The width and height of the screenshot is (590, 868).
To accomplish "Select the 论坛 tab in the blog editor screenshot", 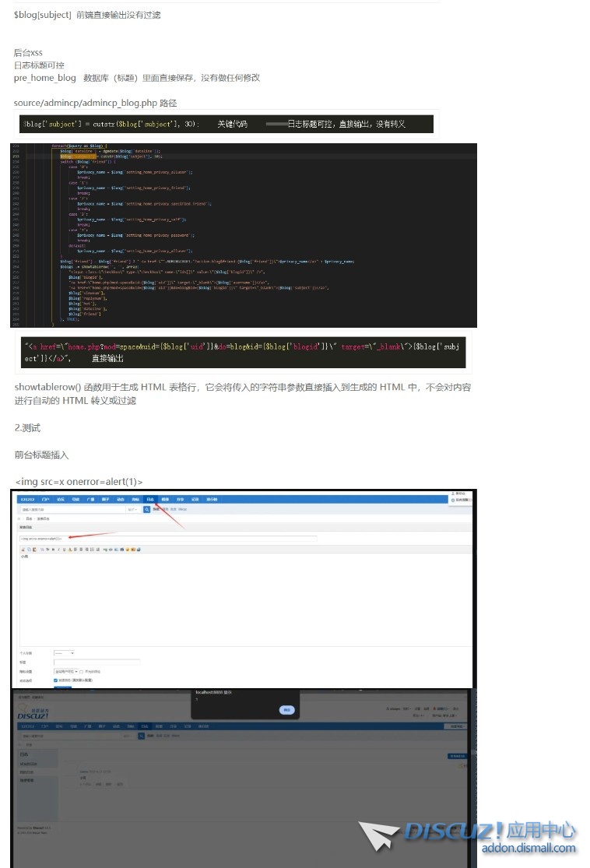I will coord(59,499).
